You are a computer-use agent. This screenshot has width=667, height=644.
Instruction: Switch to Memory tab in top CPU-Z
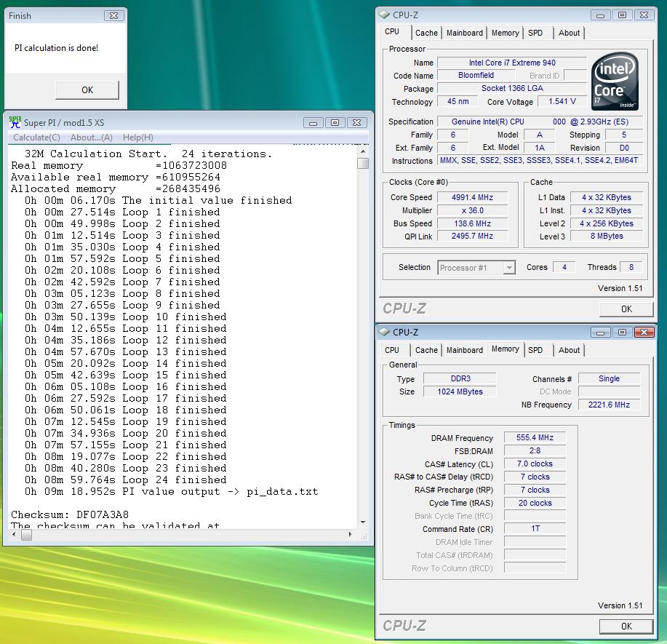(x=505, y=33)
